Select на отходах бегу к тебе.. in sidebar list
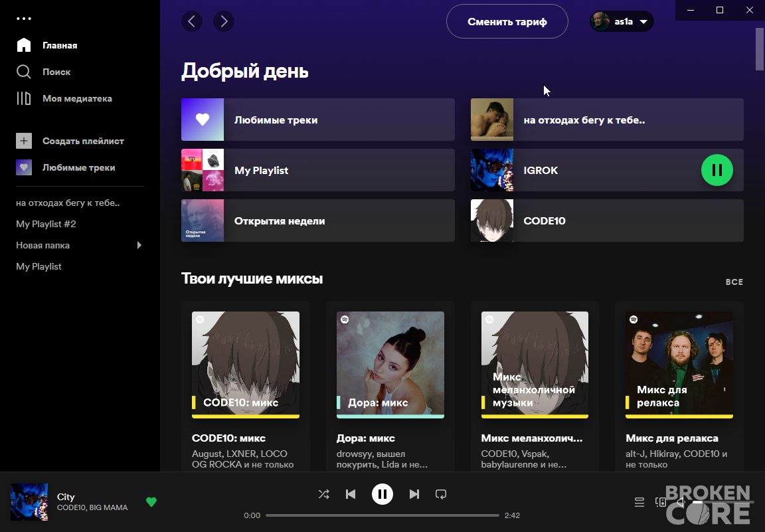 coord(68,203)
